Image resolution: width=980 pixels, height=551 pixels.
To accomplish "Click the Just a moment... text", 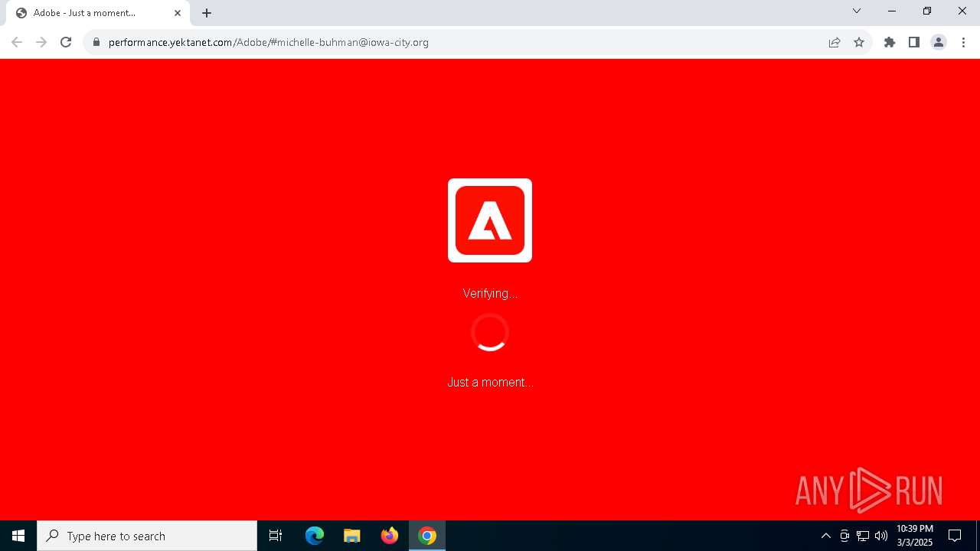I will [490, 382].
